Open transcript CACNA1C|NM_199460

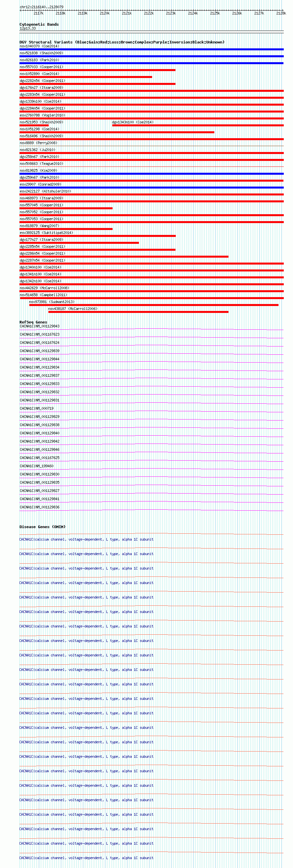tap(37, 466)
